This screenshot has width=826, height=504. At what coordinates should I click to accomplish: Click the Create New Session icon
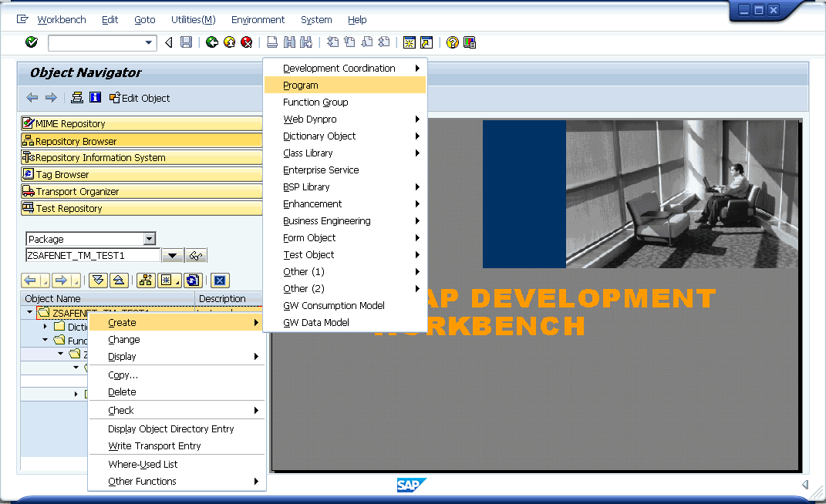click(410, 42)
